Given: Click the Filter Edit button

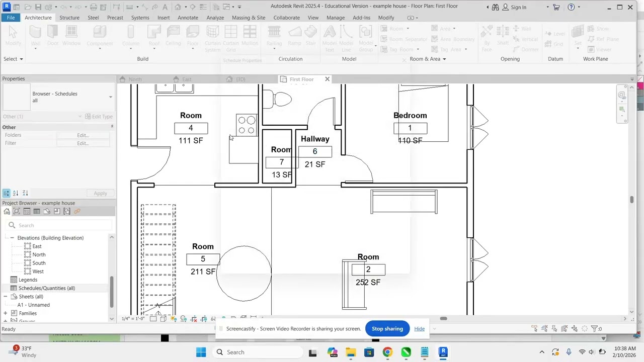Looking at the screenshot, I should click(x=83, y=143).
